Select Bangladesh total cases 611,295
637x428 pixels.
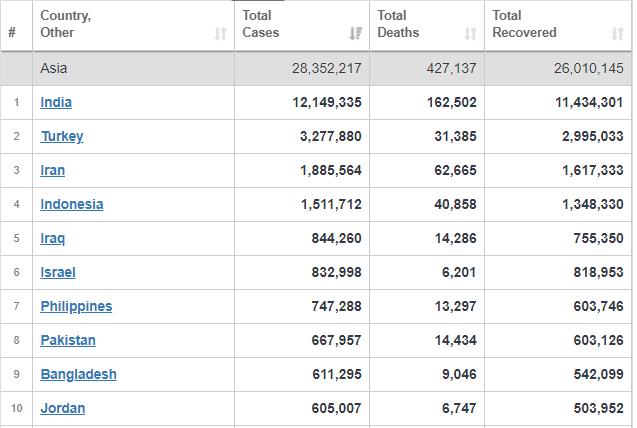pyautogui.click(x=337, y=374)
